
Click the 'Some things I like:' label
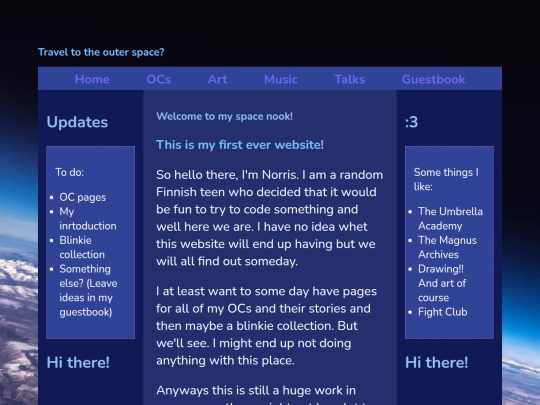pos(446,179)
